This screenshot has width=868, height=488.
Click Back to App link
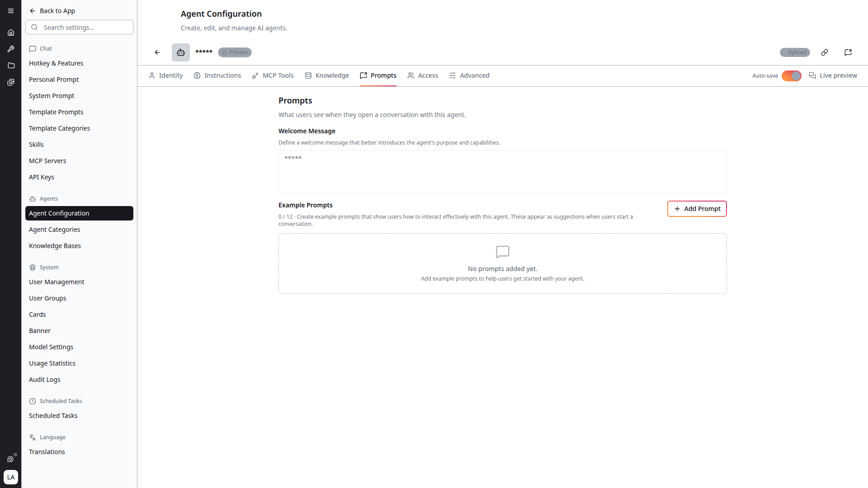[52, 11]
